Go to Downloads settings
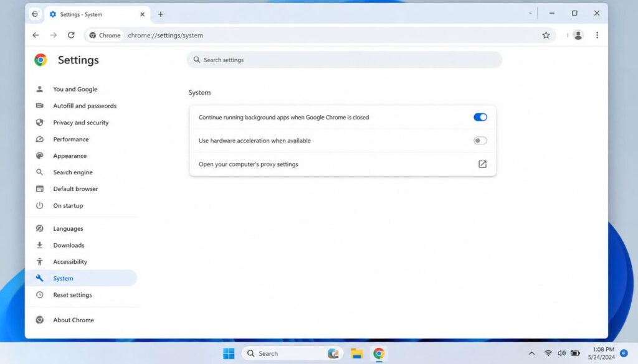 point(69,245)
